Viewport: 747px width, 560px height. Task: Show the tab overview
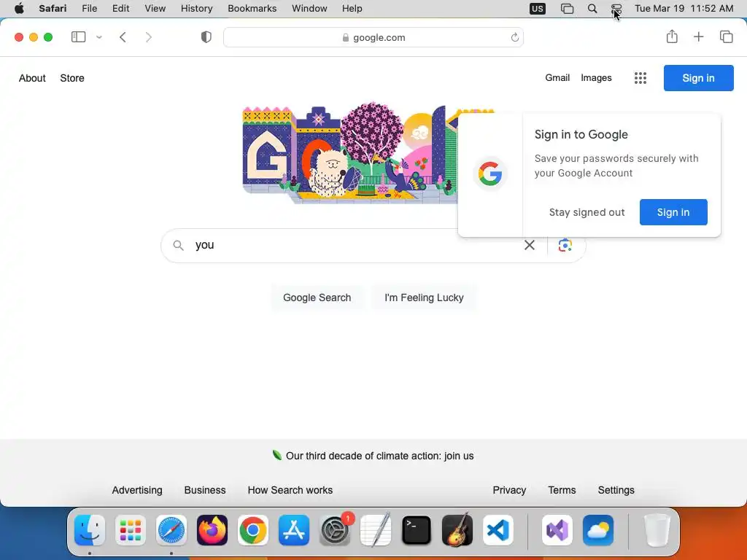coord(726,36)
